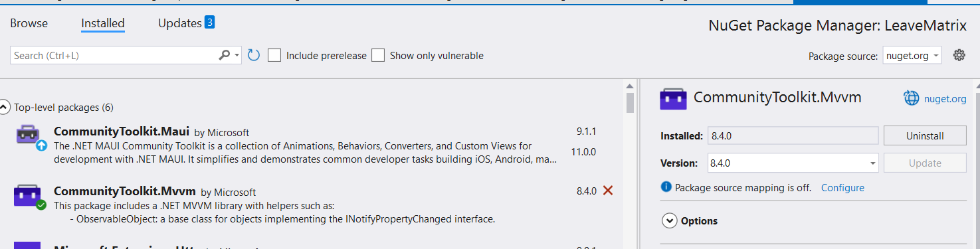Expand the Options section
The width and height of the screenshot is (980, 249).
click(x=669, y=220)
